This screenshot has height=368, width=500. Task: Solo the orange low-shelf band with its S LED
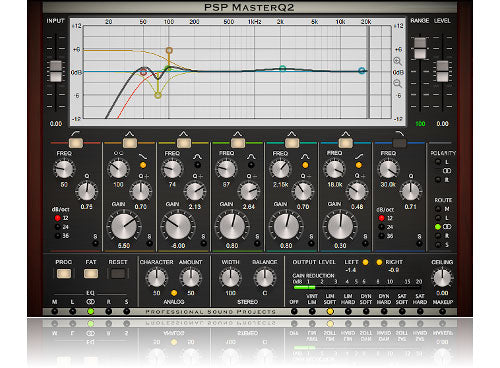[x=149, y=244]
